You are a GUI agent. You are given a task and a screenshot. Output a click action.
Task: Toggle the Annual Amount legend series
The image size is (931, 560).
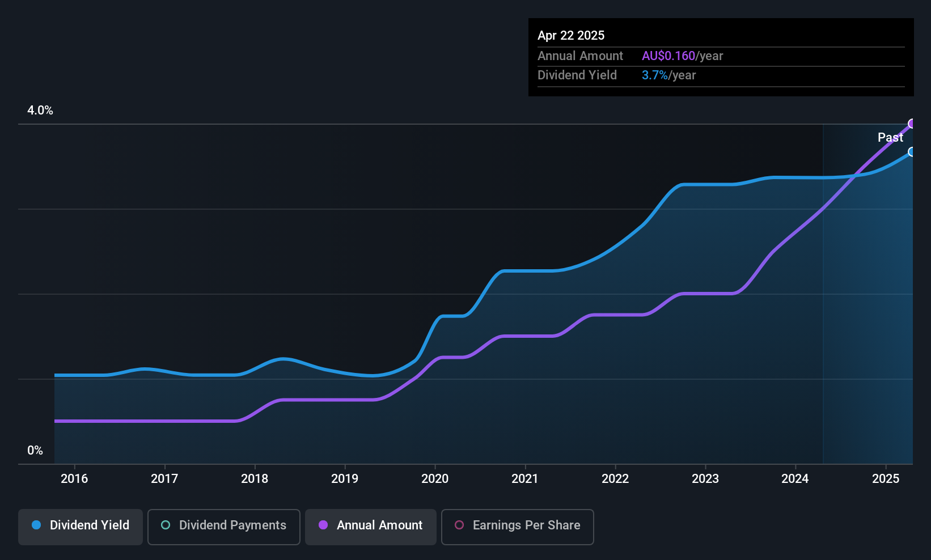(x=371, y=527)
